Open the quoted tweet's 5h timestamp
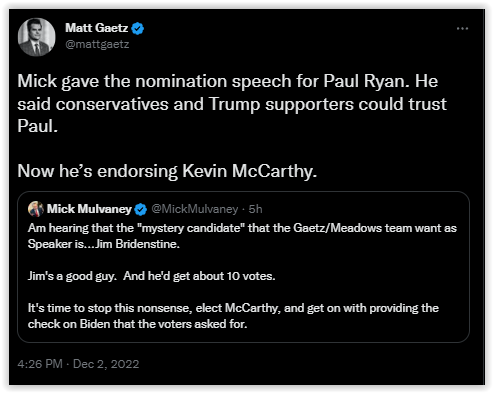 point(255,209)
